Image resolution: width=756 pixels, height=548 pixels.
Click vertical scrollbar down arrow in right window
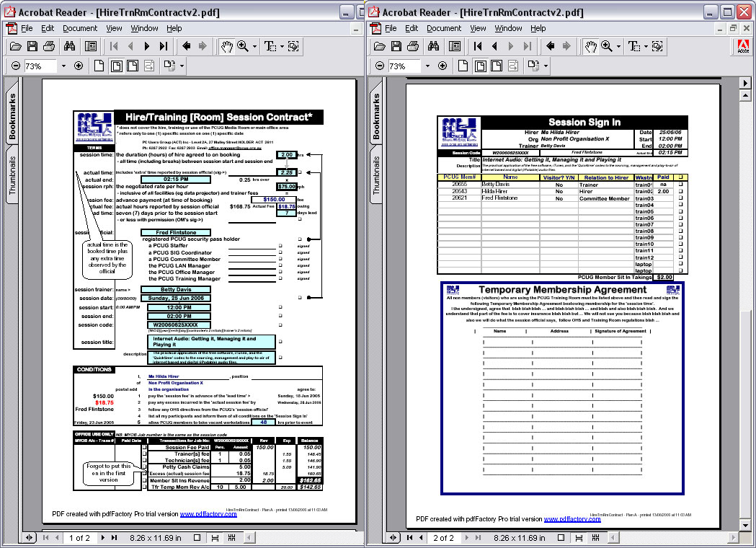[x=745, y=526]
